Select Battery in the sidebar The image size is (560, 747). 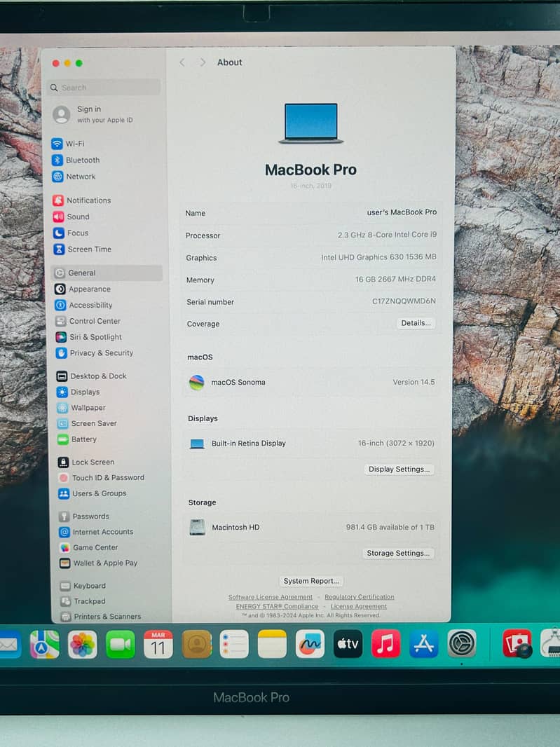(77, 439)
